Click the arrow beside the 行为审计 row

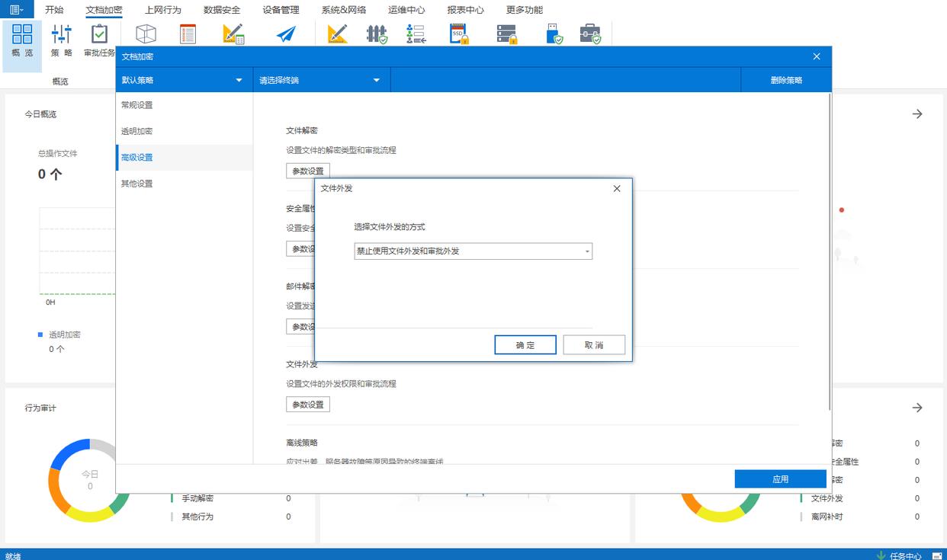tap(917, 408)
